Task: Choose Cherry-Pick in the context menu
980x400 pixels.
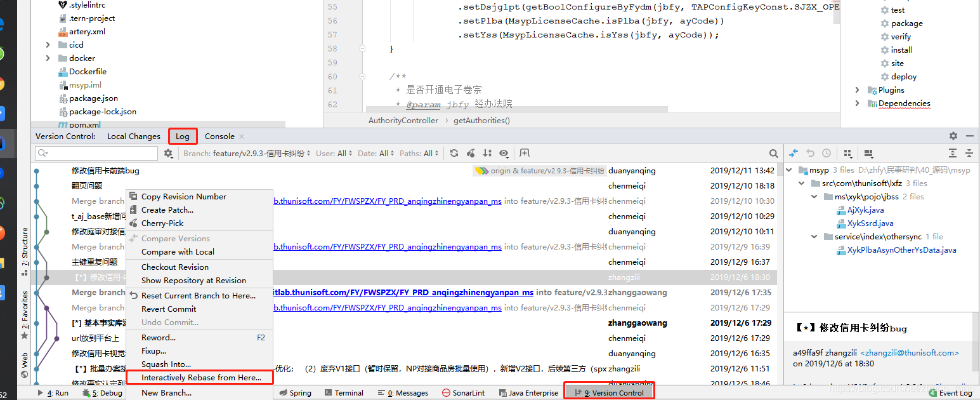Action: [x=200, y=223]
